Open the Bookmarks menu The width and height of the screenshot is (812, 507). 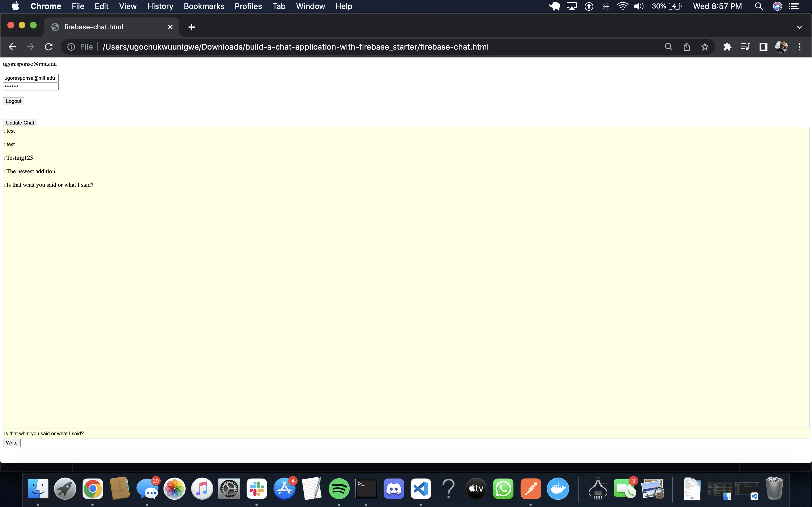tap(204, 6)
